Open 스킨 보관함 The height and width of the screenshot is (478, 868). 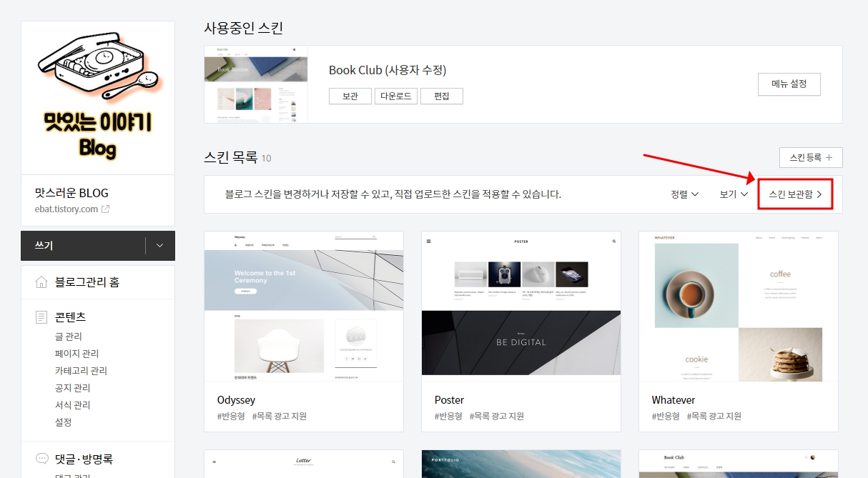796,194
